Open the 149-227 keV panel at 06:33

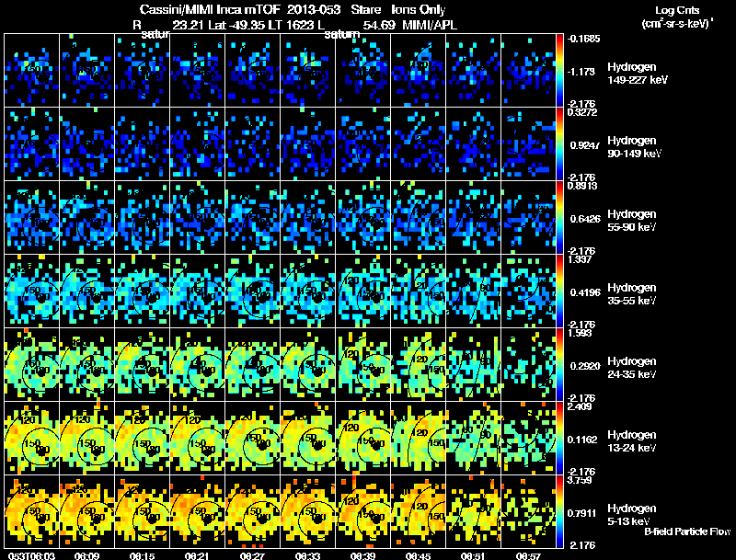coord(307,71)
